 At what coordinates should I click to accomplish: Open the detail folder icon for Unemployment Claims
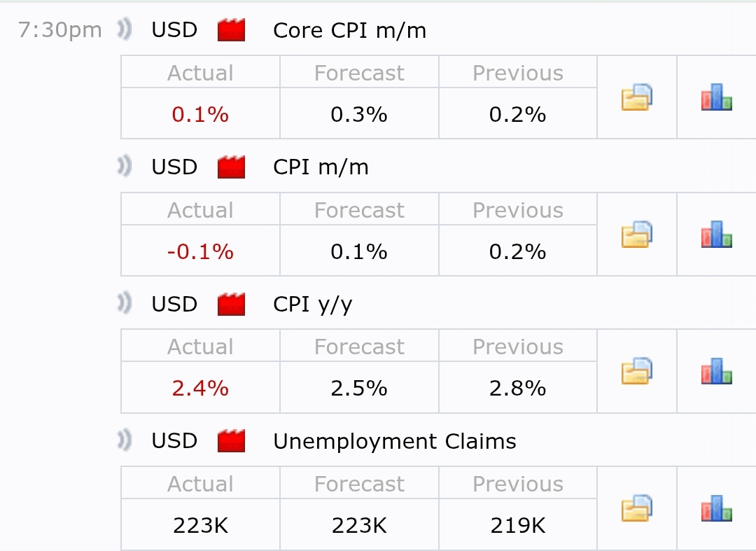click(636, 508)
